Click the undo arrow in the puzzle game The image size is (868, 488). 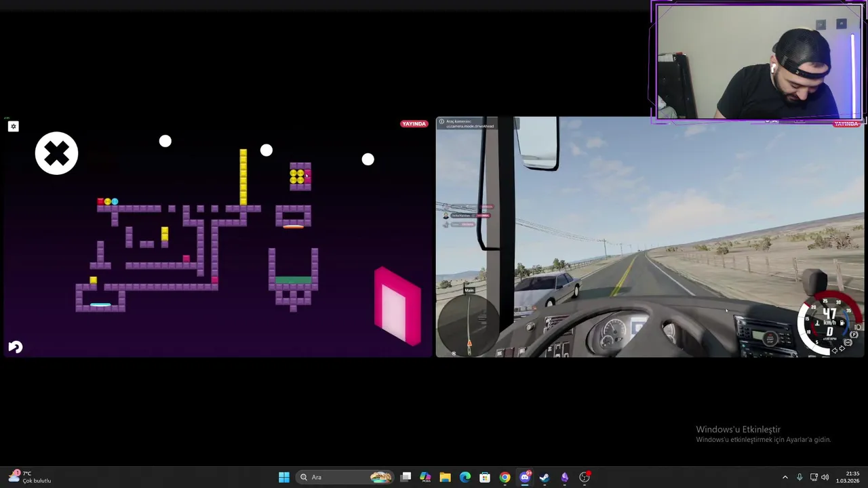point(15,347)
